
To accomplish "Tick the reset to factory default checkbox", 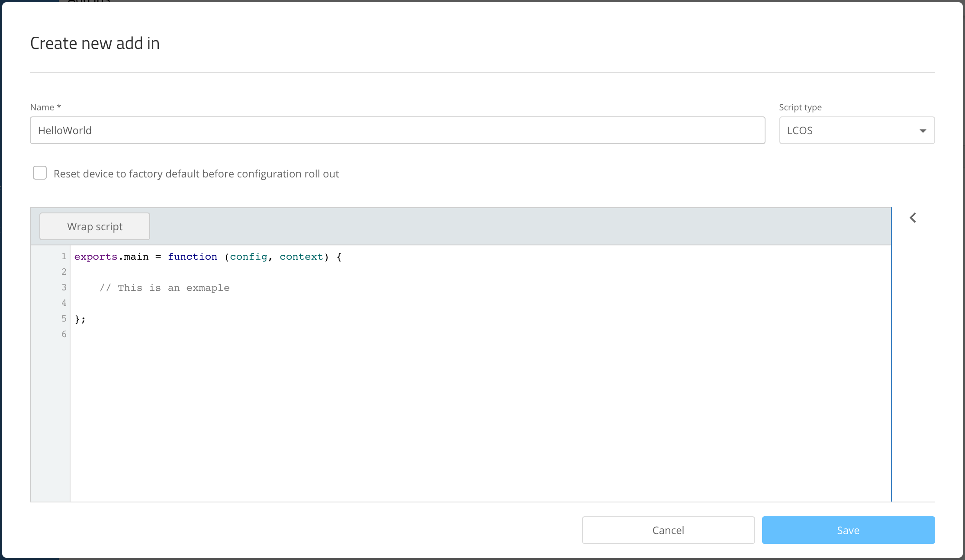I will [x=40, y=173].
